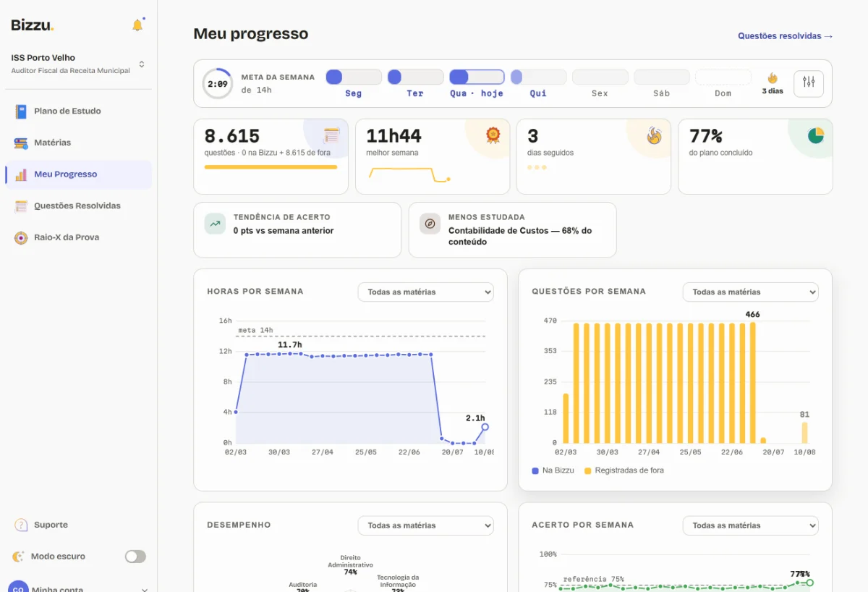Click the flame streak icon showing 3 dias
This screenshot has width=868, height=592.
tap(773, 79)
